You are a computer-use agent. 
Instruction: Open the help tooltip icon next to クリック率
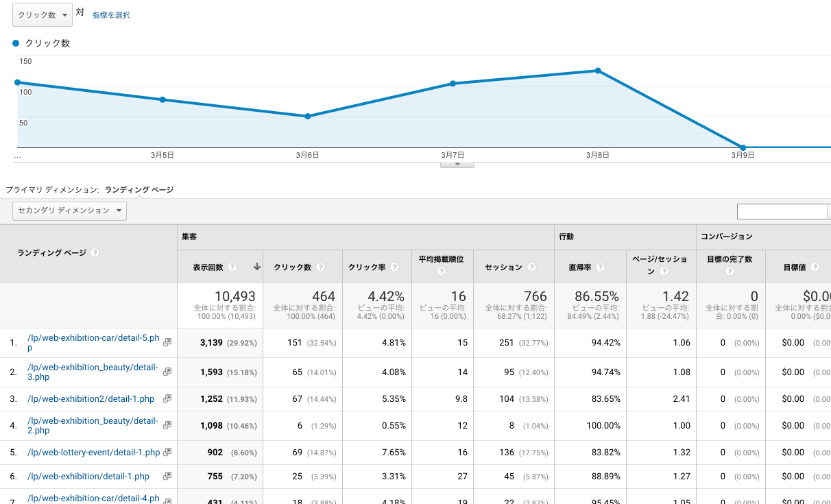pos(394,267)
